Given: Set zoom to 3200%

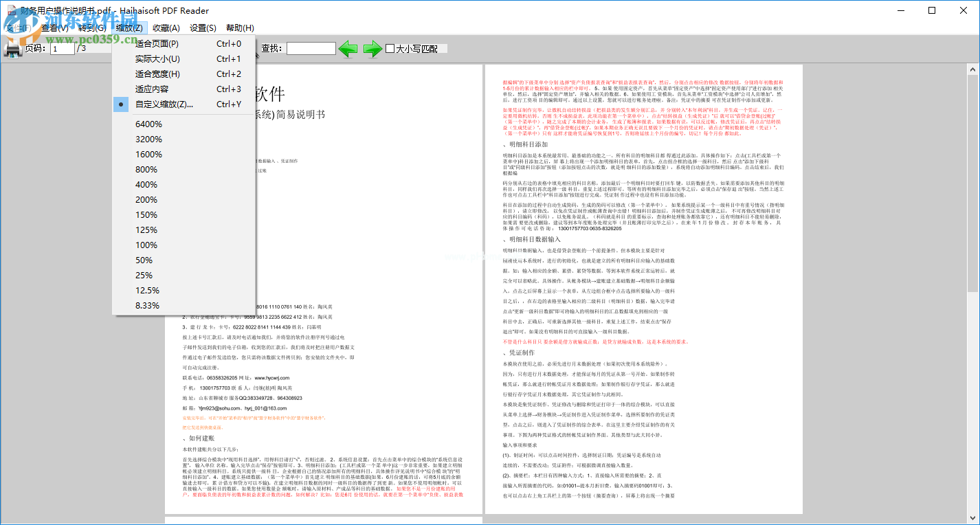Looking at the screenshot, I should click(183, 139).
